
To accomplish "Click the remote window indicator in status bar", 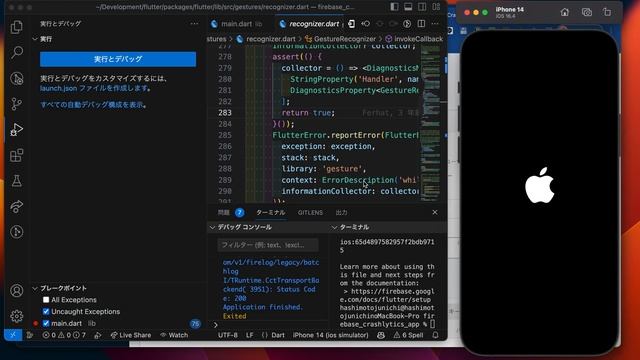I will point(13,335).
